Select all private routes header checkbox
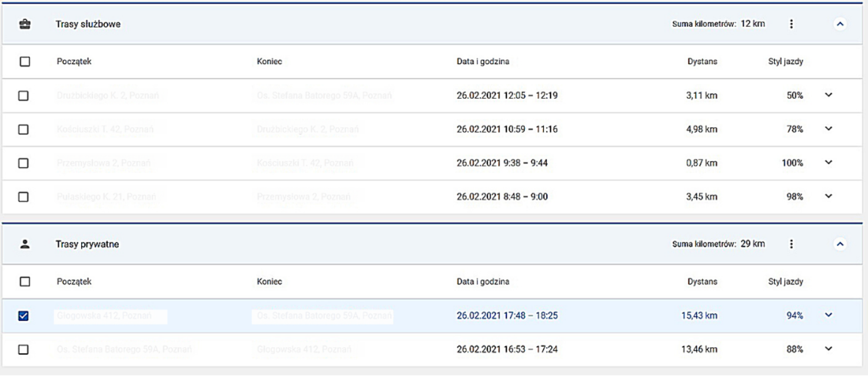Screen dimensions: 868x376 24,282
